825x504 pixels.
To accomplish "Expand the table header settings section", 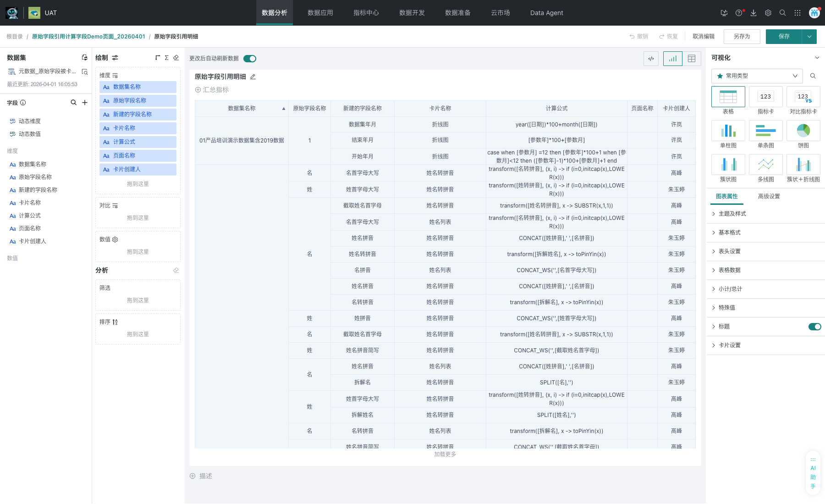I will [729, 252].
